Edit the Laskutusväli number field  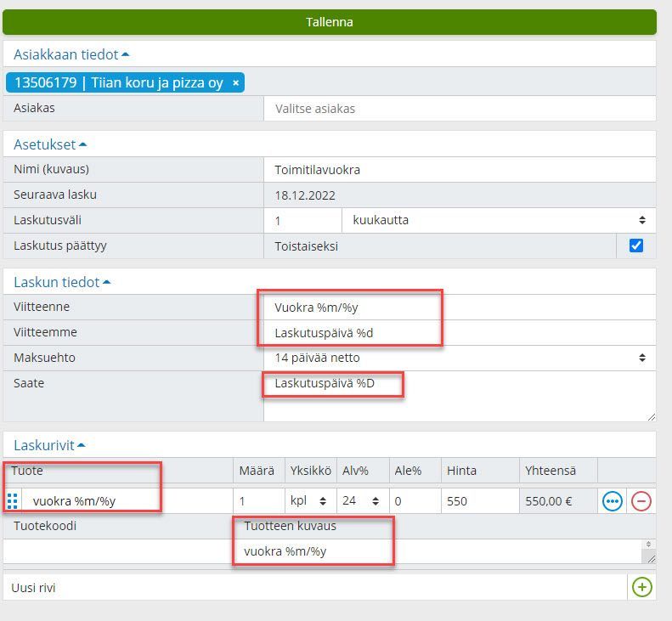302,221
